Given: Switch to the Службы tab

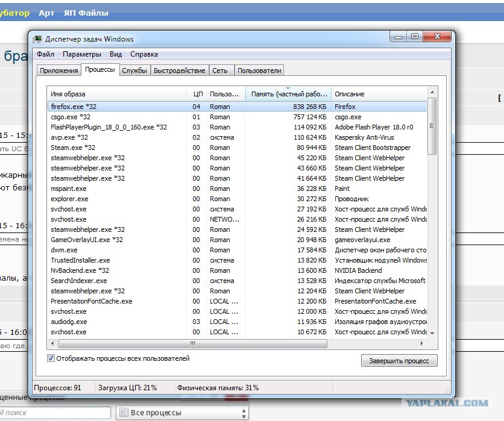Looking at the screenshot, I should point(134,70).
